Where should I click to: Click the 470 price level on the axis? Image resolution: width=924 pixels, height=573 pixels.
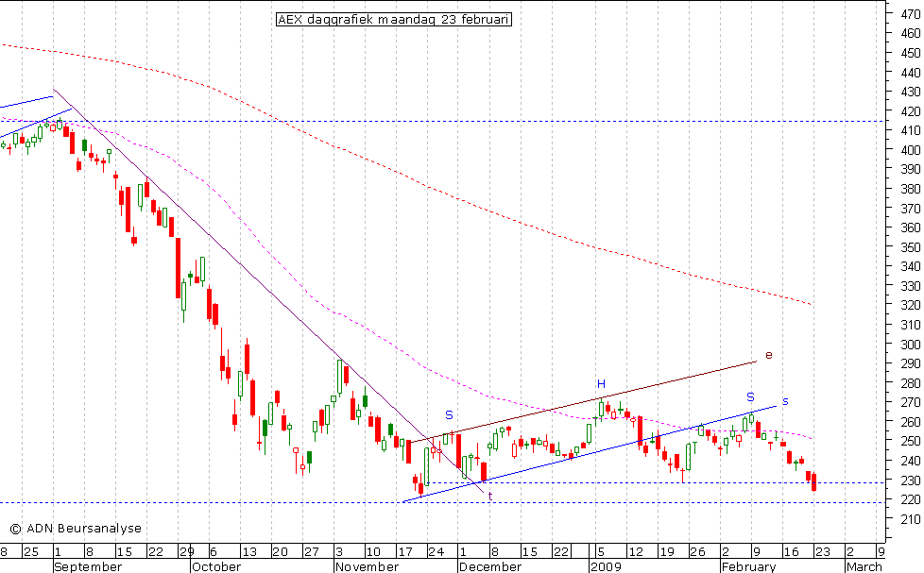pyautogui.click(x=910, y=13)
